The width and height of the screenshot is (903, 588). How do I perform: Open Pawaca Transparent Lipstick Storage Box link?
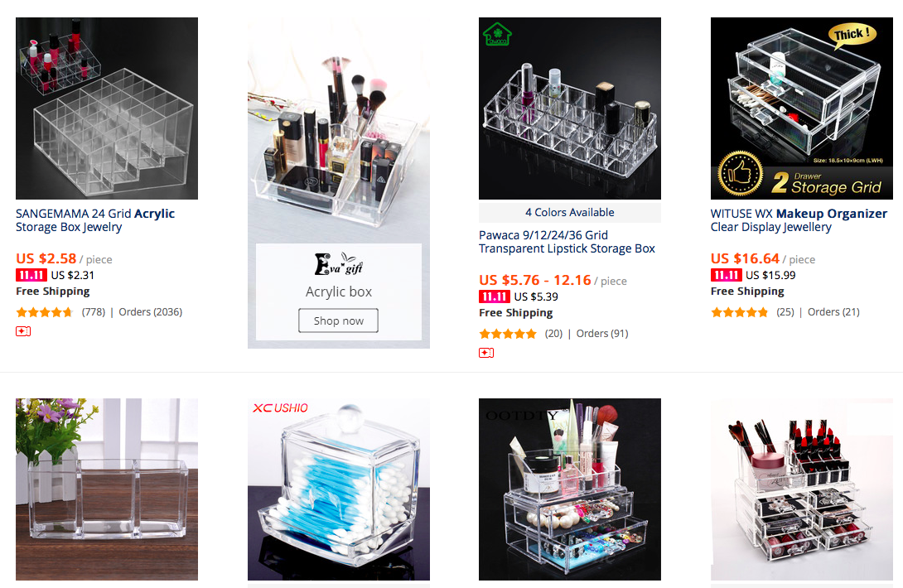pyautogui.click(x=567, y=242)
